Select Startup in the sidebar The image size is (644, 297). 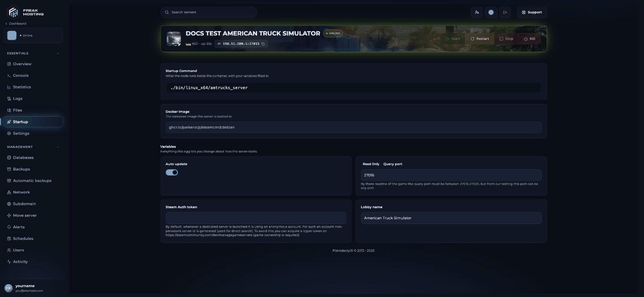tap(33, 122)
